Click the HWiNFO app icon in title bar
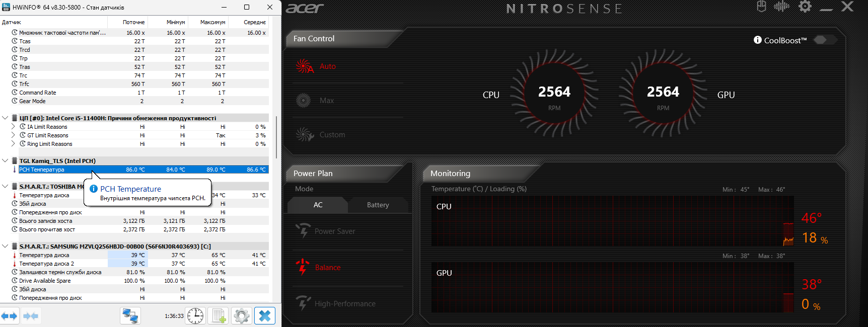868x327 pixels. pos(6,7)
